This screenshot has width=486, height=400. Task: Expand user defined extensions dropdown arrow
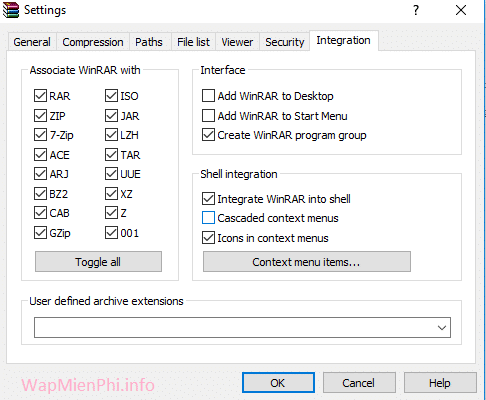coord(442,328)
